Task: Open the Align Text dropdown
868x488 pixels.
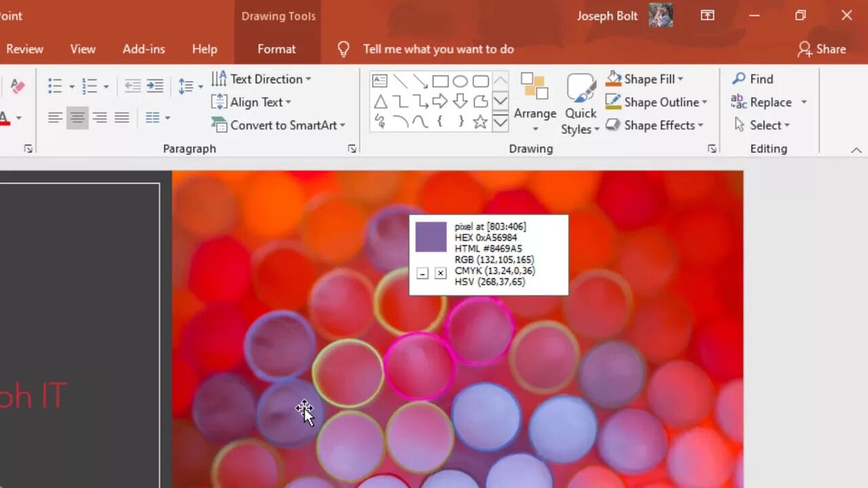Action: 251,102
